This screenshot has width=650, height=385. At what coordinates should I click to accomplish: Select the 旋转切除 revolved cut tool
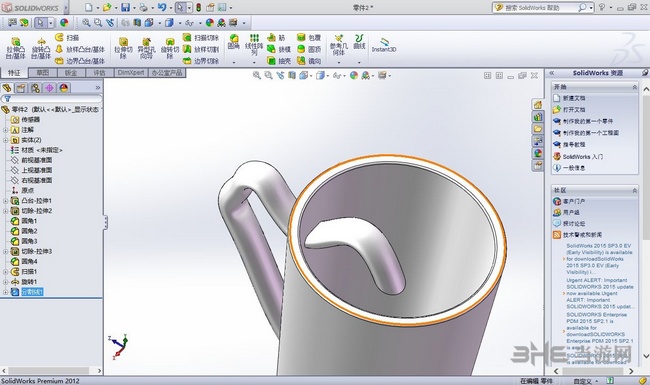170,48
